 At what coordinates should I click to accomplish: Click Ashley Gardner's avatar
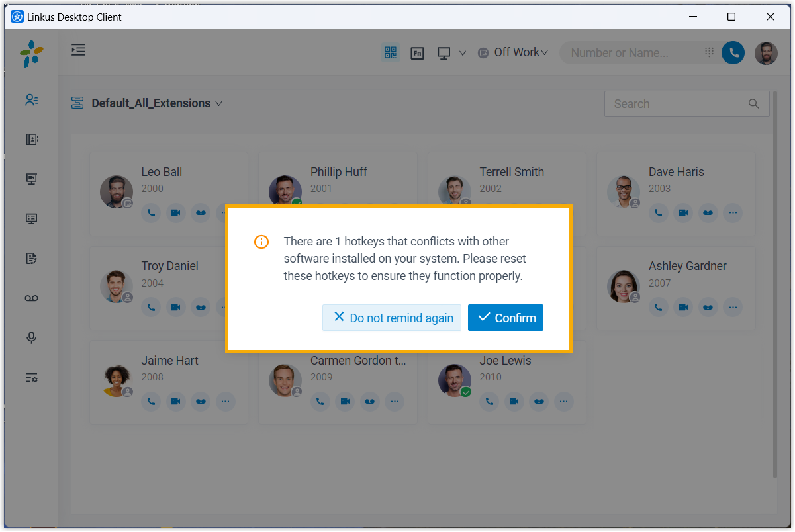click(624, 287)
